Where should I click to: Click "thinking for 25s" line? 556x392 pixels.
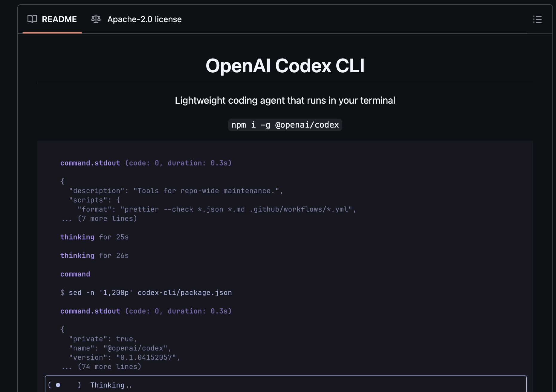pos(94,237)
